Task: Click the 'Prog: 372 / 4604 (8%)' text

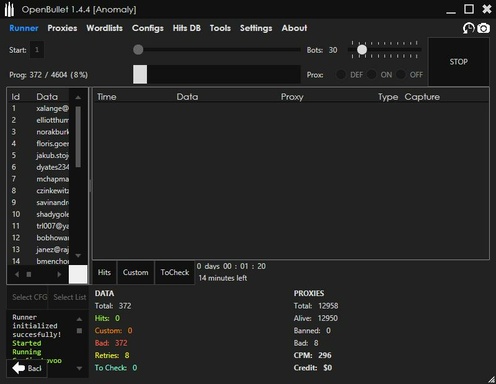Action: pos(49,75)
